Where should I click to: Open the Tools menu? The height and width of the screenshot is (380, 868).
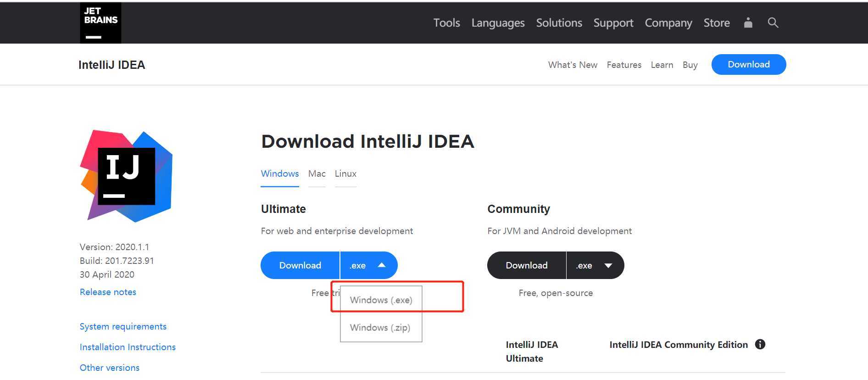pos(446,23)
